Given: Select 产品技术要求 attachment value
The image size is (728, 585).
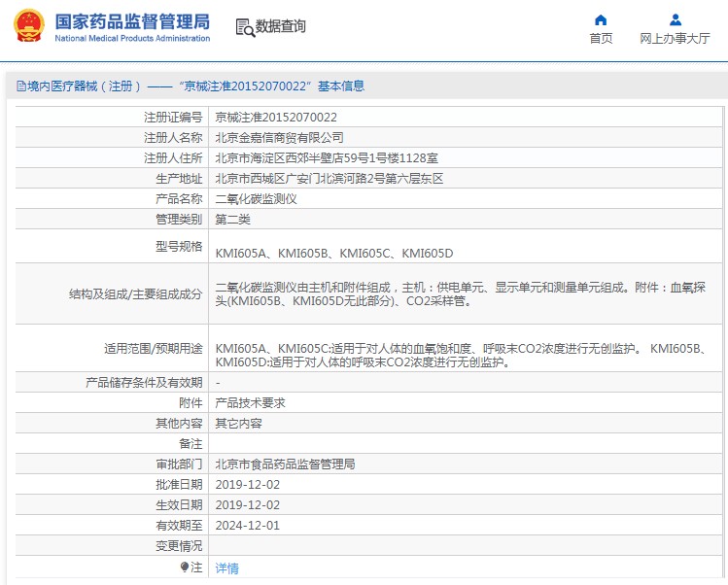Looking at the screenshot, I should pyautogui.click(x=250, y=403).
